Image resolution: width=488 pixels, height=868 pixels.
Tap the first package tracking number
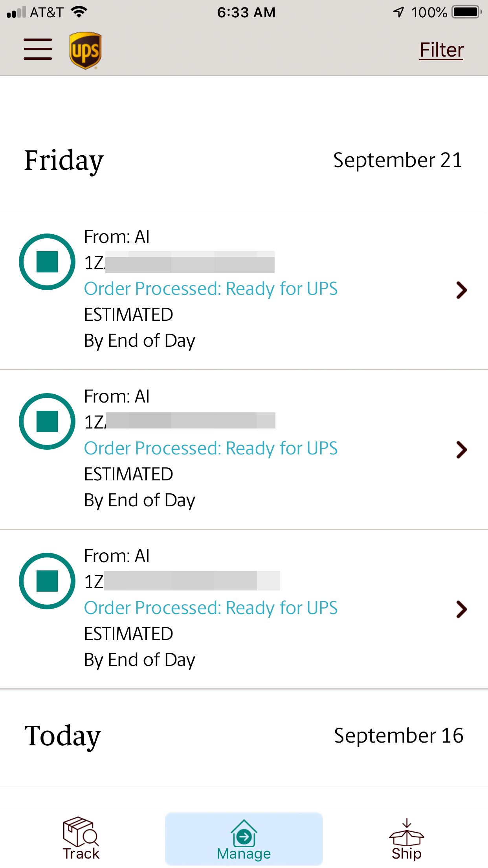tap(180, 262)
